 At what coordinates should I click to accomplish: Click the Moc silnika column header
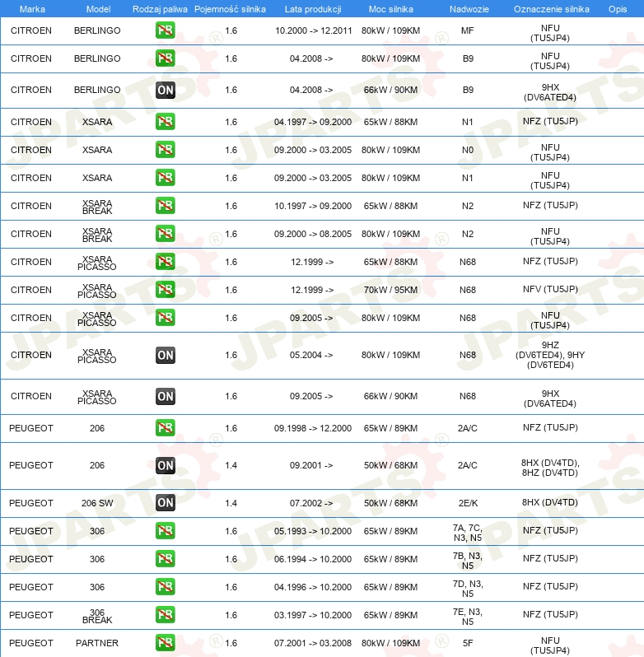[391, 9]
